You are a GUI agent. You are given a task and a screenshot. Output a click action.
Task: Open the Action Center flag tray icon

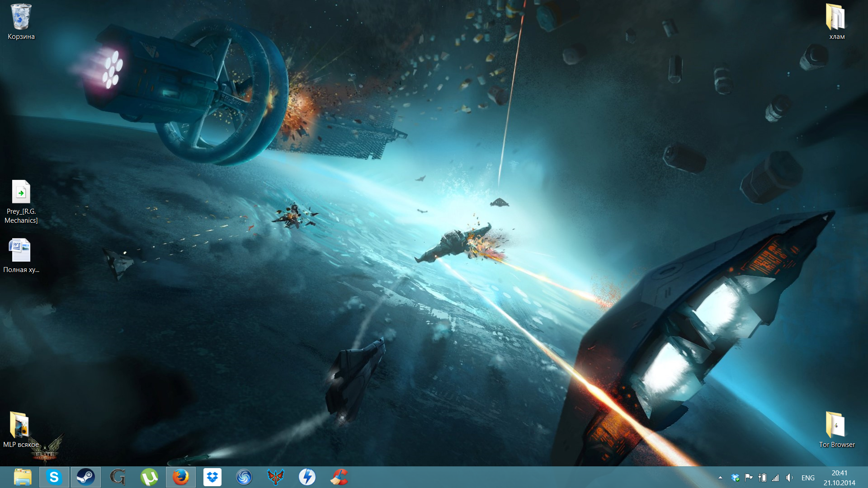[x=749, y=478]
